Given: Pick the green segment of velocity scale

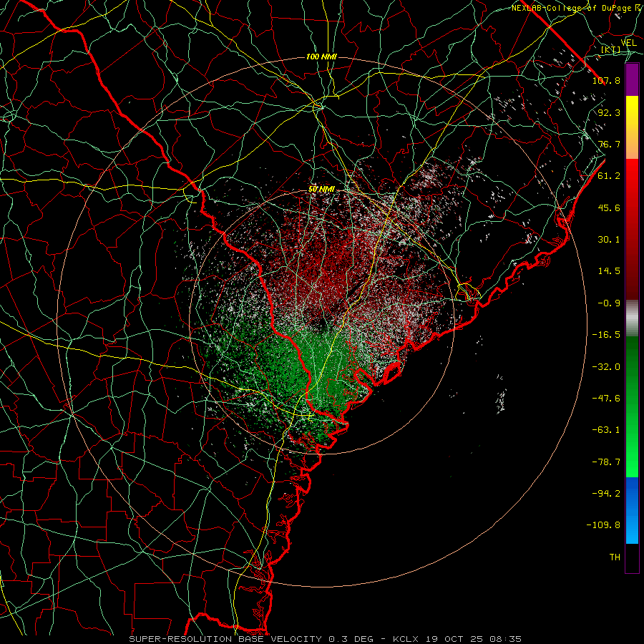Looking at the screenshot, I should [632, 406].
